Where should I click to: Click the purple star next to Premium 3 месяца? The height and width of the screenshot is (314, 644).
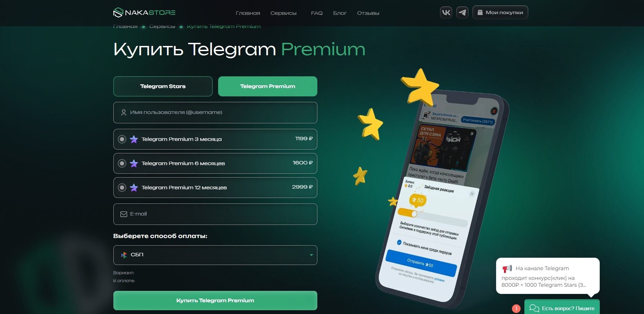134,139
